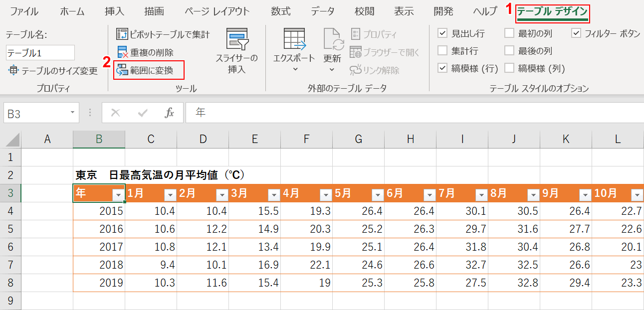Click the テーブル名 input field
The width and height of the screenshot is (644, 310).
[40, 52]
